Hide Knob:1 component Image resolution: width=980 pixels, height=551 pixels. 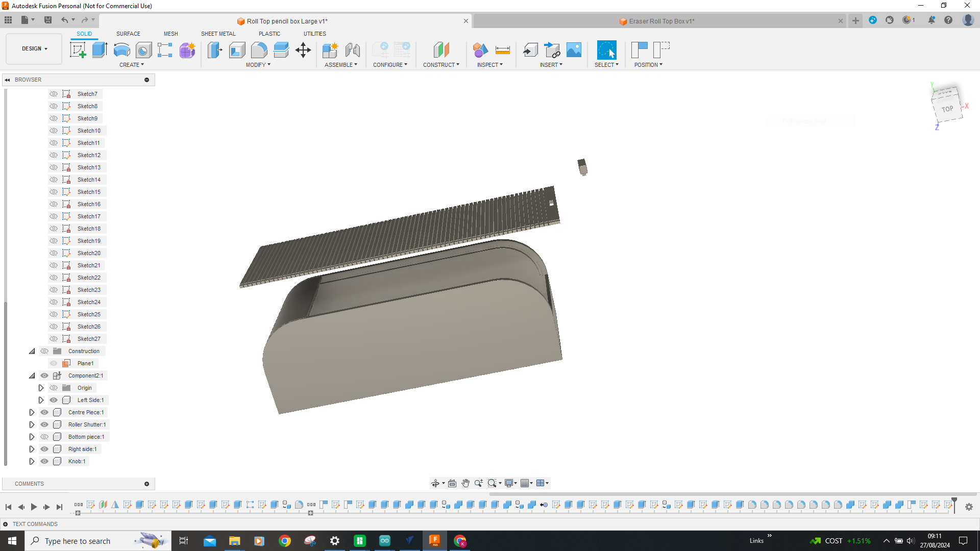tap(44, 461)
